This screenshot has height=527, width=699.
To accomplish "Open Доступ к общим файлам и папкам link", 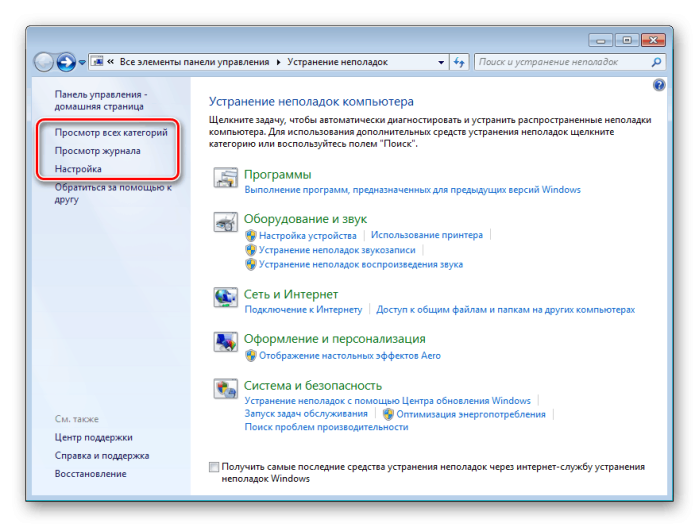I will [x=506, y=309].
